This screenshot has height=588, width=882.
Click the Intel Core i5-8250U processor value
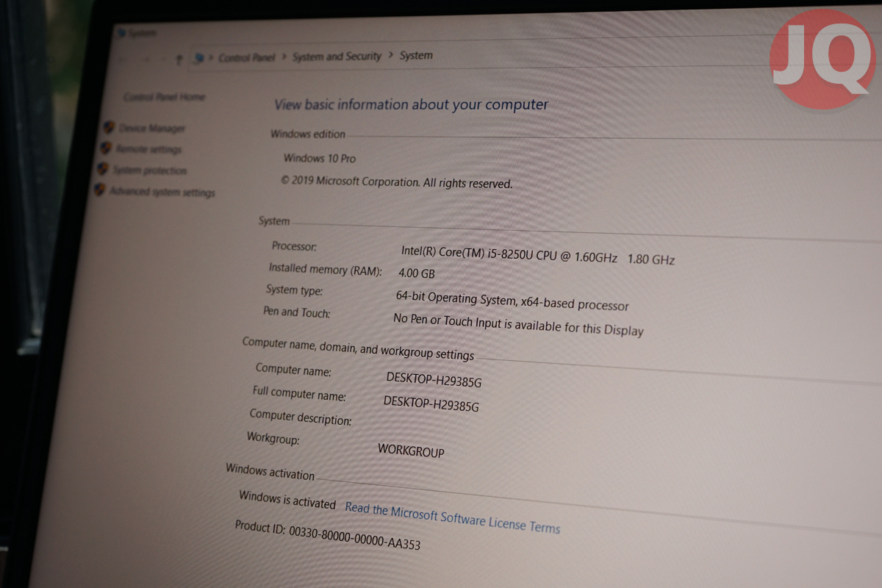click(538, 255)
